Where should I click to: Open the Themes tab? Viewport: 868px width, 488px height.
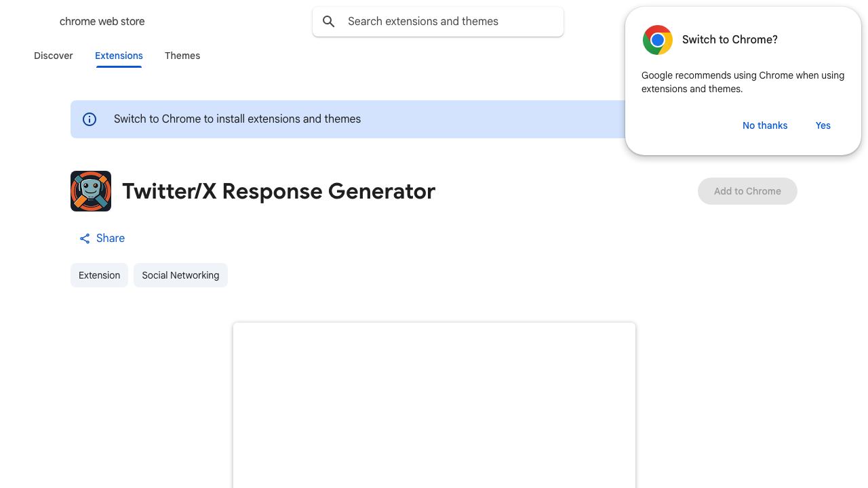coord(182,56)
